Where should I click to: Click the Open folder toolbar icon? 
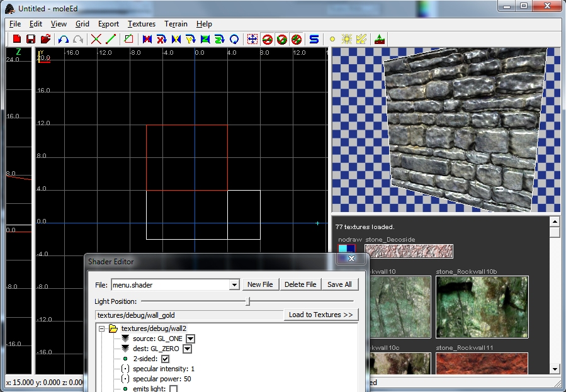tap(45, 39)
